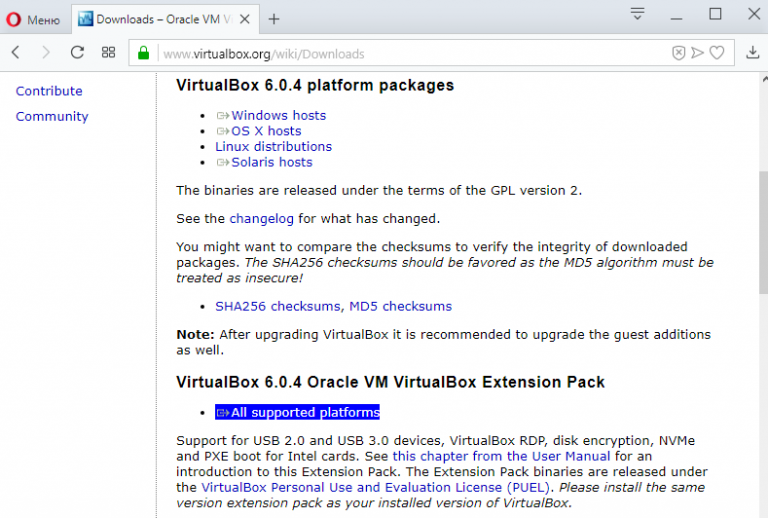Open Linux distributions page

(273, 147)
